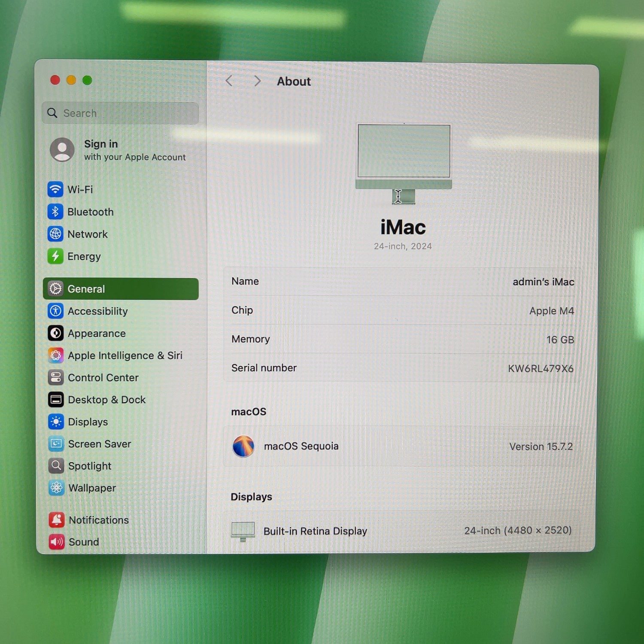The width and height of the screenshot is (644, 644).
Task: Open Desktop & Dock settings
Action: click(x=106, y=400)
